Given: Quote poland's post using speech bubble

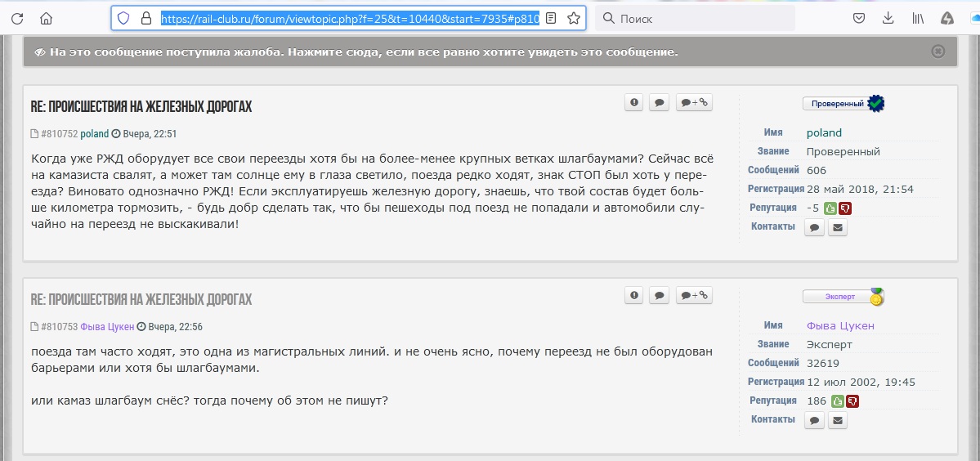Looking at the screenshot, I should (x=660, y=102).
